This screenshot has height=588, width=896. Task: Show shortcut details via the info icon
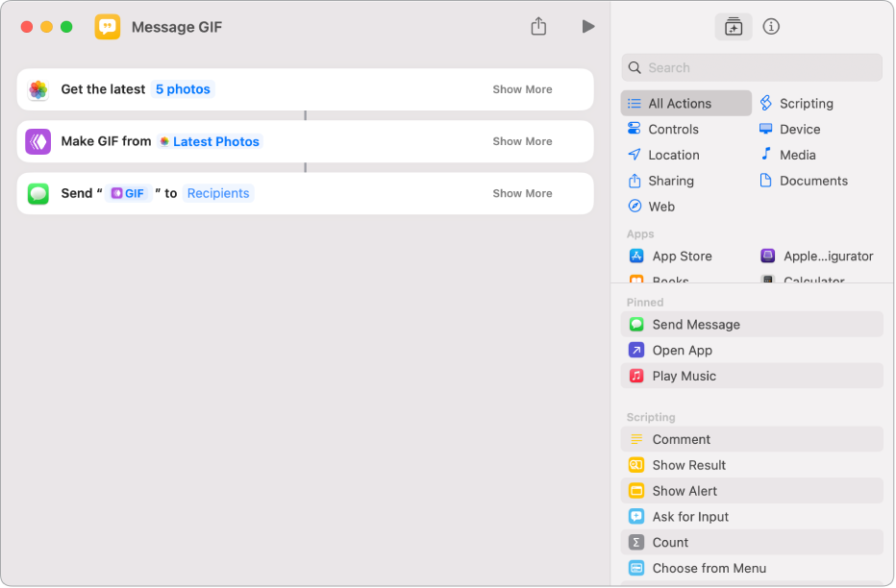(771, 26)
